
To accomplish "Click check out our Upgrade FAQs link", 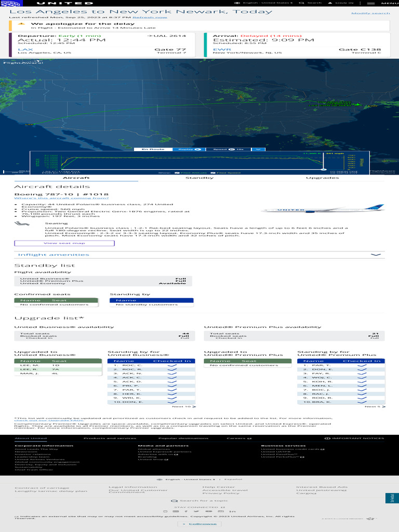I will click(49, 421).
